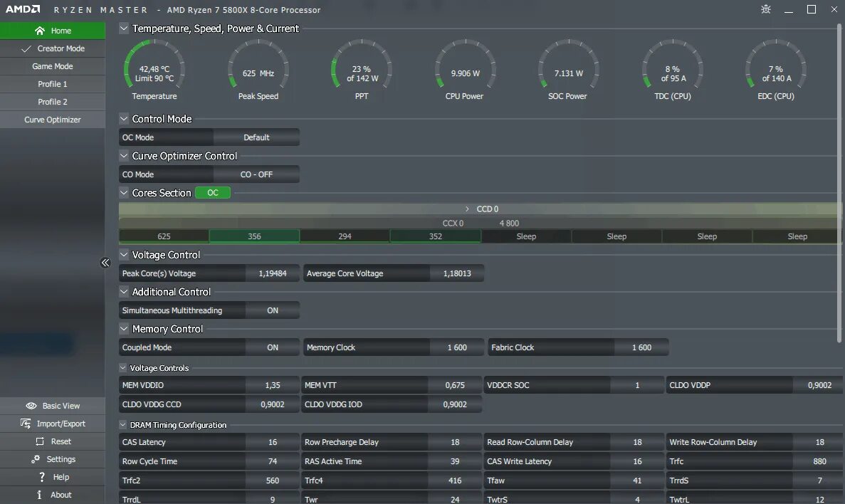Click the vertical scrollbar on the right edge
845x504 pixels.
(x=839, y=183)
